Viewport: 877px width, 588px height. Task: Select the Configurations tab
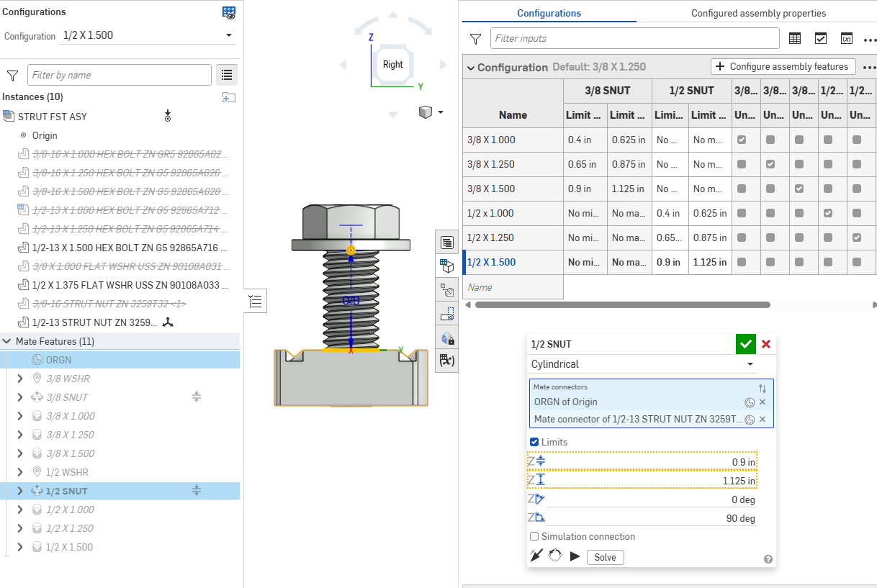(x=549, y=13)
